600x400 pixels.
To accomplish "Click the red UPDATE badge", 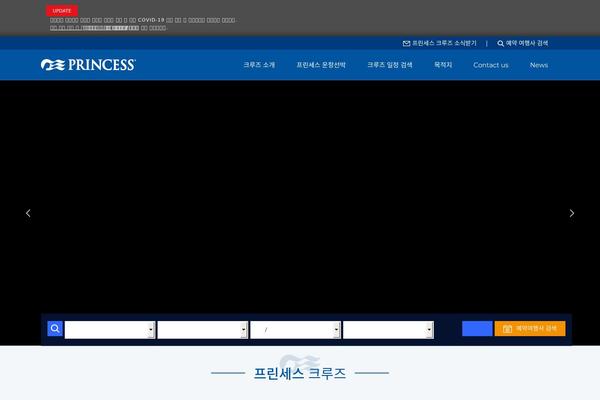I will pos(62,11).
